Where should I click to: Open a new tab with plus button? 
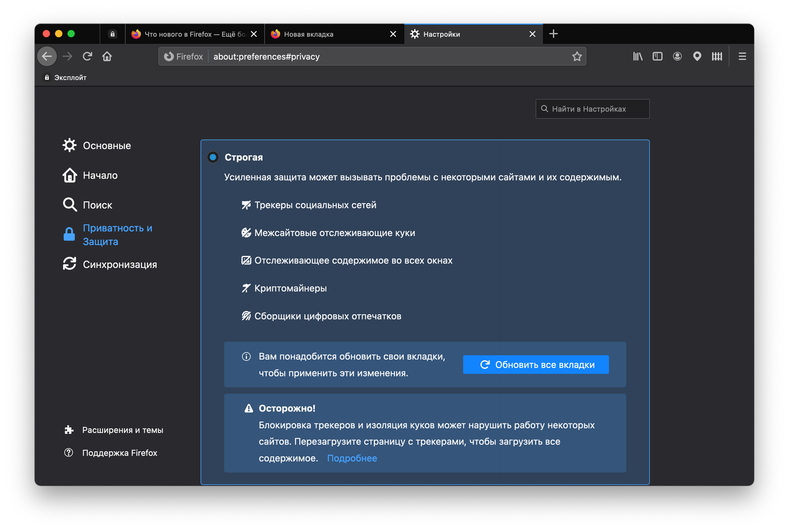tap(553, 34)
